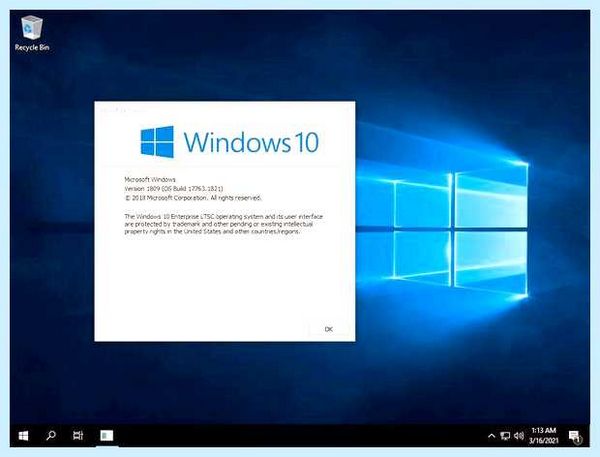
Task: Open Task View on taskbar
Action: pyautogui.click(x=78, y=436)
